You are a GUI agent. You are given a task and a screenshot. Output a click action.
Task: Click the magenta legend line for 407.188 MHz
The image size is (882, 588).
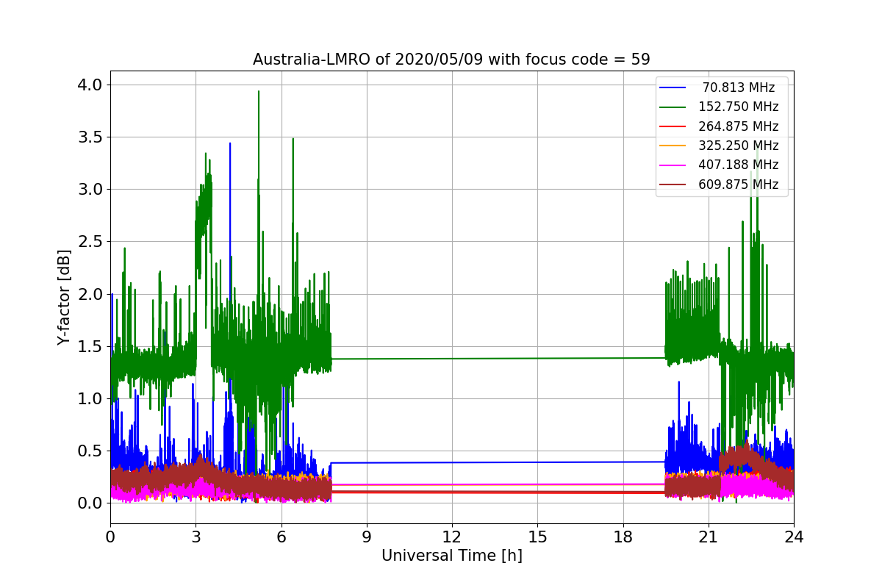click(673, 165)
